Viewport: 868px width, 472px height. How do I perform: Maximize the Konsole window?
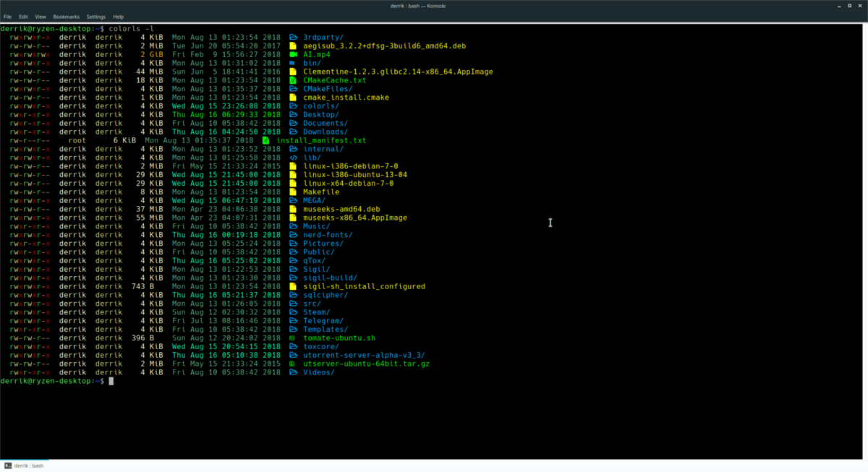coord(848,6)
